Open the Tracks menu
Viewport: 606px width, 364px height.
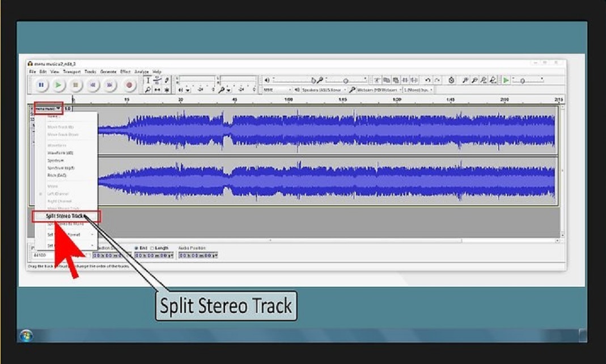(x=90, y=72)
